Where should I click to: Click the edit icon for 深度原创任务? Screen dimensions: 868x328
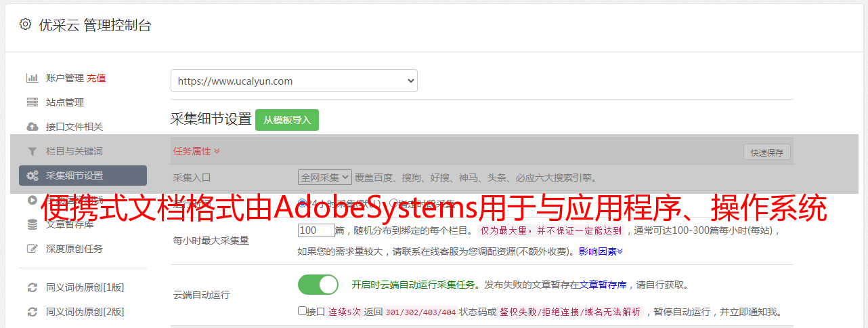(32, 249)
